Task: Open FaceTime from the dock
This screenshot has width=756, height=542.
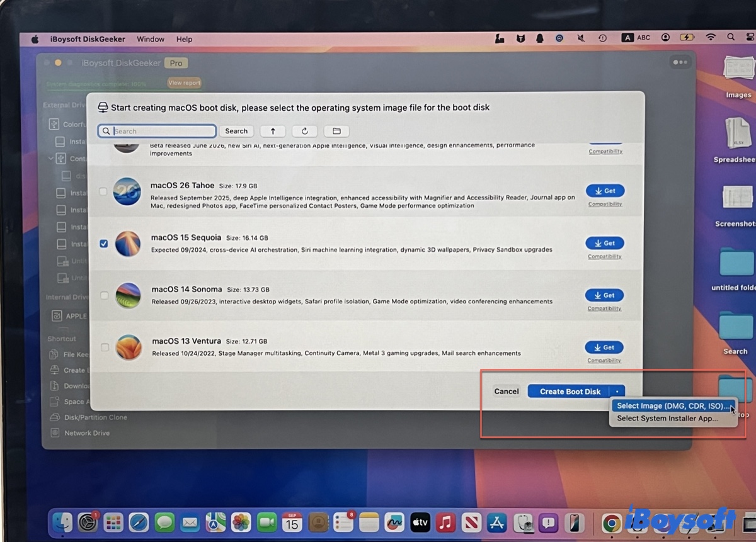Action: 267,522
